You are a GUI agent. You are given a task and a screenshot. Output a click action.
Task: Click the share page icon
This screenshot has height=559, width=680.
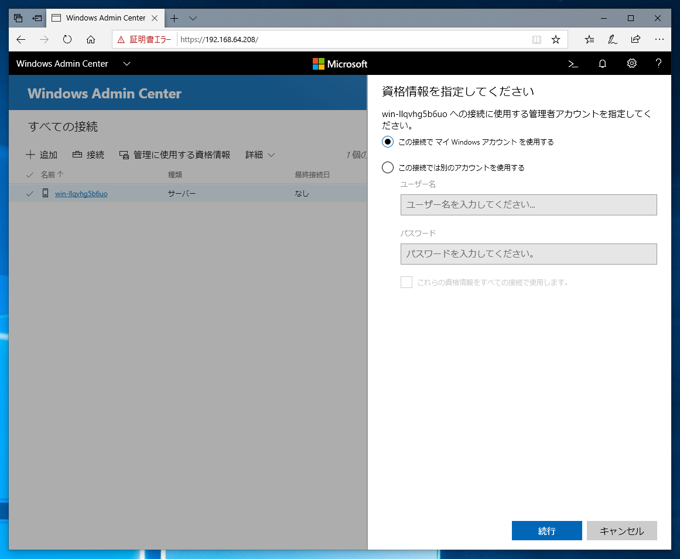[x=636, y=39]
